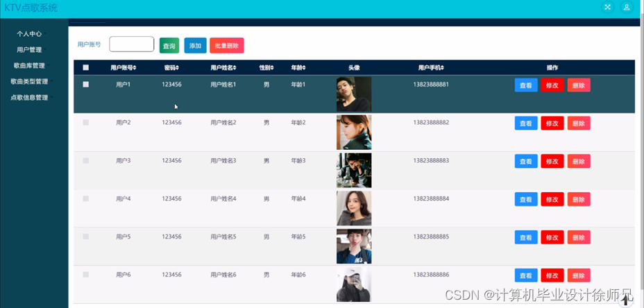
Task: Open avatar photo of 用户1
Action: click(354, 94)
